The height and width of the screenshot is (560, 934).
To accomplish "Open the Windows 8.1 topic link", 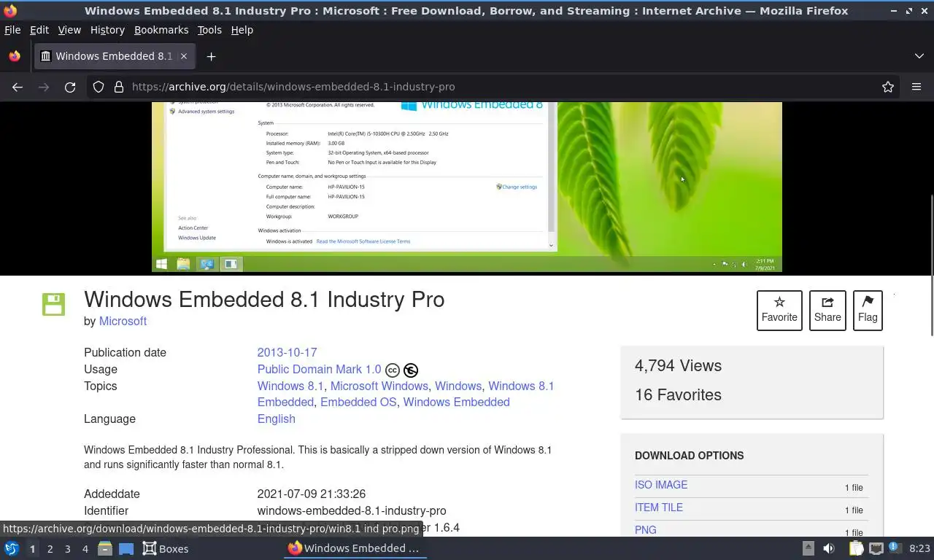I will (290, 386).
